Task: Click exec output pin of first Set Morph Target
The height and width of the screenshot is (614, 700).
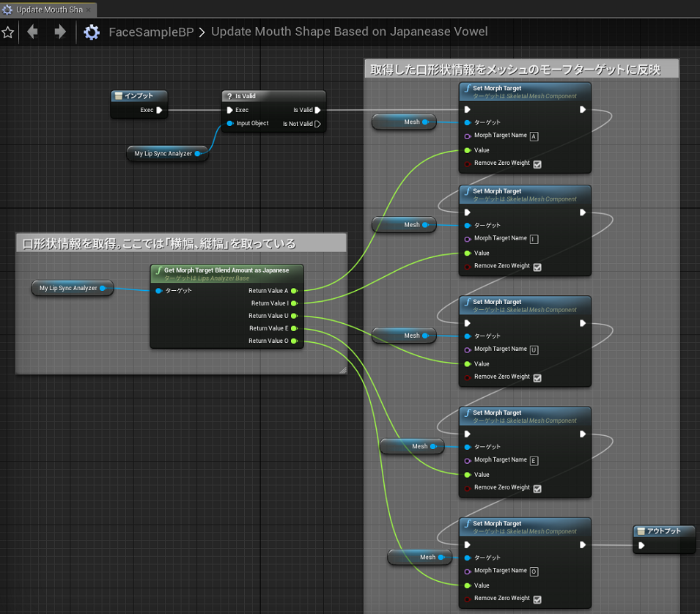Action: point(583,109)
